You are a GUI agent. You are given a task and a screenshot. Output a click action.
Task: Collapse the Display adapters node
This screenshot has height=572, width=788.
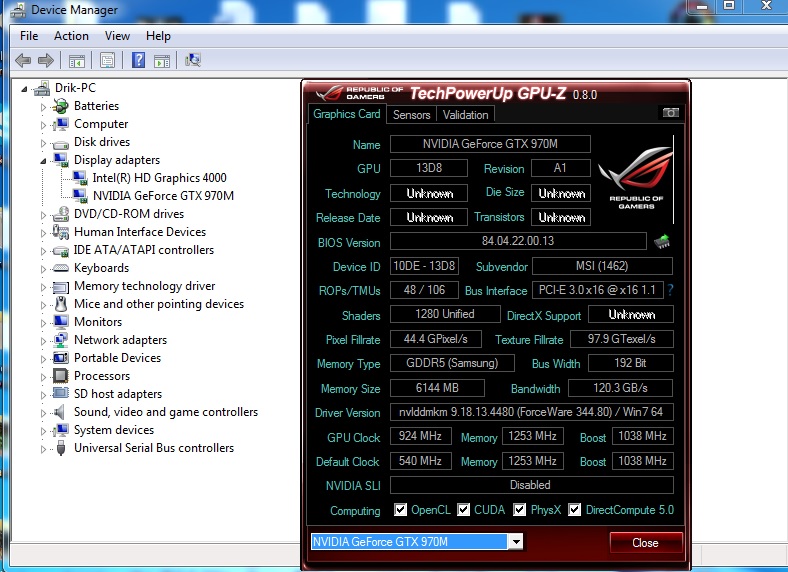[43, 161]
